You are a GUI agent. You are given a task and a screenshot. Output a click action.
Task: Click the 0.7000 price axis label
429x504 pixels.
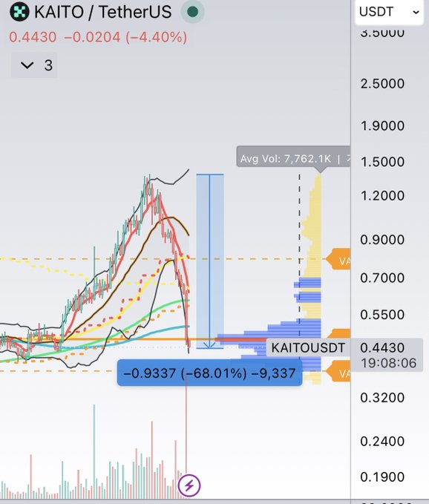pyautogui.click(x=382, y=278)
